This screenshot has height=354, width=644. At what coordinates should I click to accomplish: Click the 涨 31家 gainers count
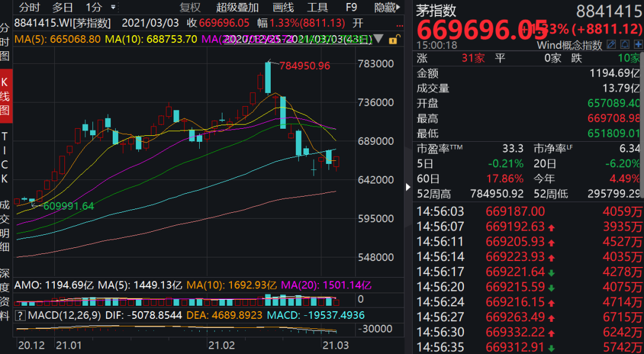(451, 58)
